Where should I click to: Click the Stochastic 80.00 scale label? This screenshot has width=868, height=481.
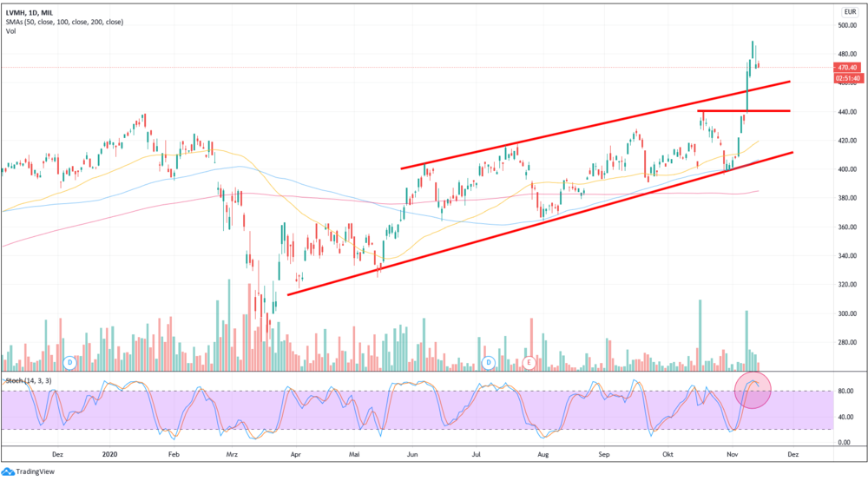[x=845, y=392]
